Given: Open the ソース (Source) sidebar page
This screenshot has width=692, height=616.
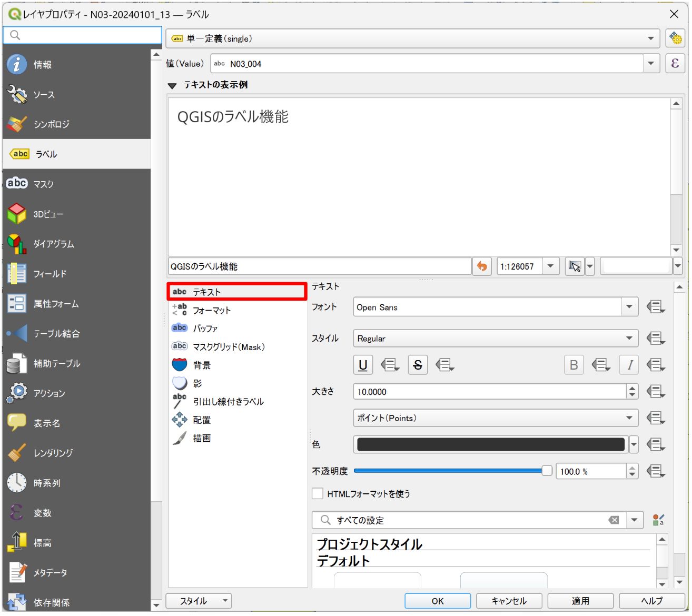Looking at the screenshot, I should (76, 95).
